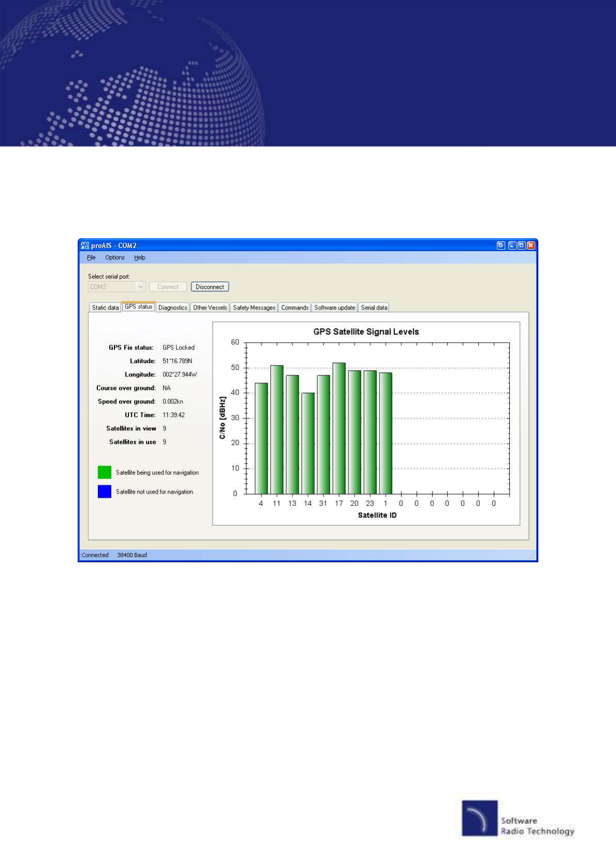
Task: Switch to the Static data tab
Action: coord(105,308)
